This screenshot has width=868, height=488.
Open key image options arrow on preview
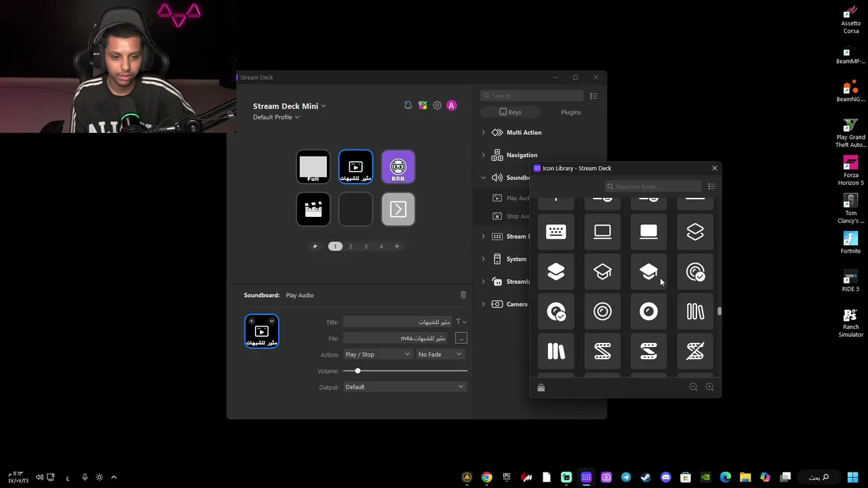point(272,321)
